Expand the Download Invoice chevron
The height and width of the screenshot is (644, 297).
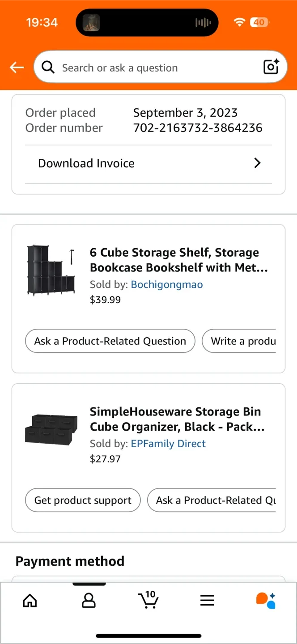257,163
